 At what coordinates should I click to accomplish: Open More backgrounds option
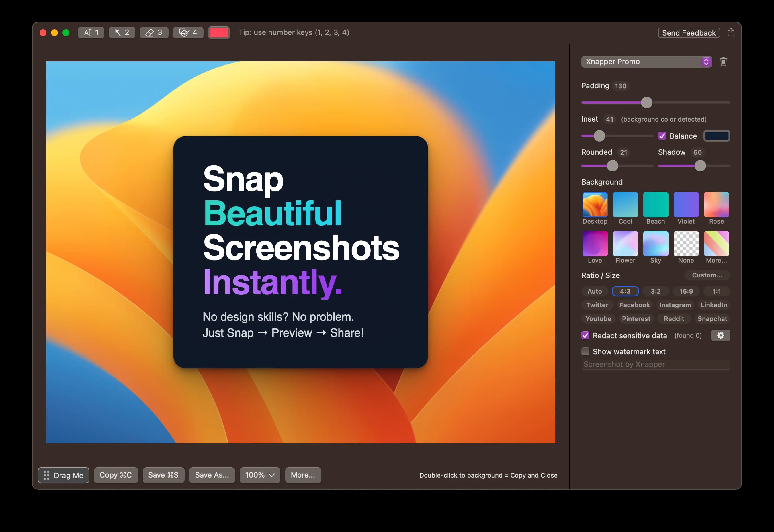716,243
